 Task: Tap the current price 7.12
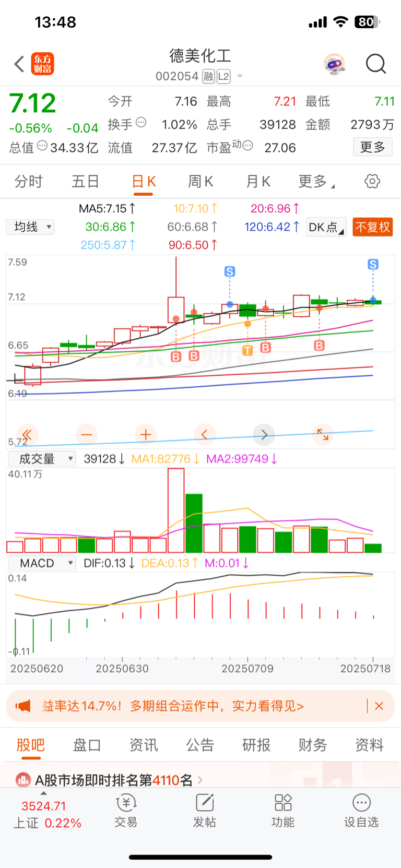[32, 103]
